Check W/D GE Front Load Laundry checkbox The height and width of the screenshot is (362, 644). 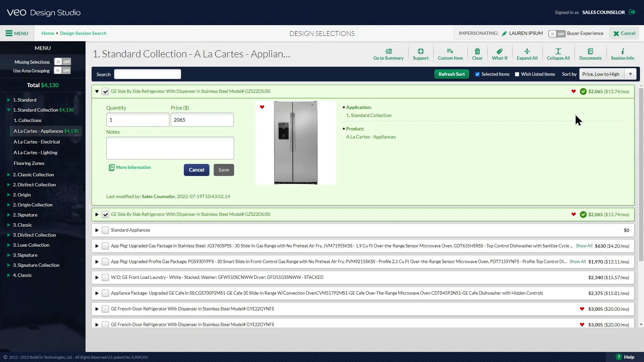point(105,277)
